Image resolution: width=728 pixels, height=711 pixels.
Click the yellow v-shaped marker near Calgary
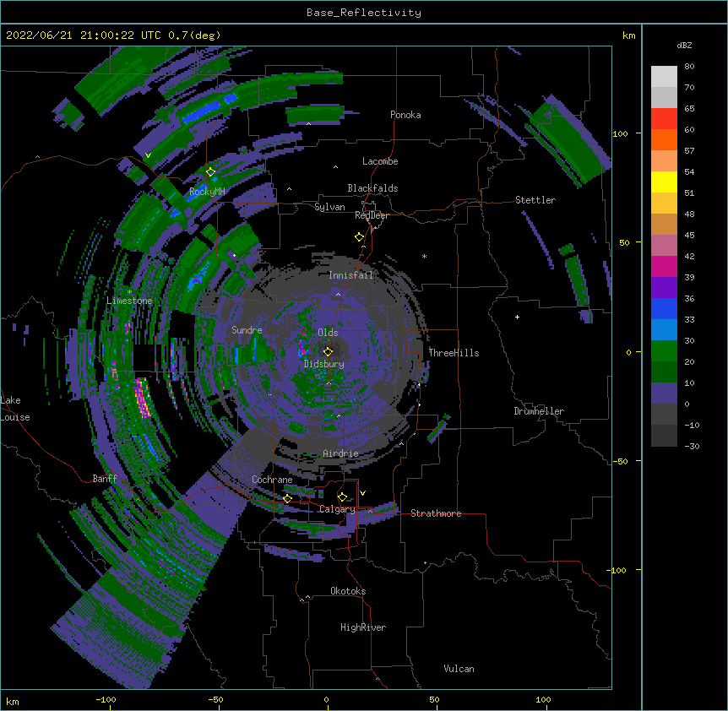(362, 493)
